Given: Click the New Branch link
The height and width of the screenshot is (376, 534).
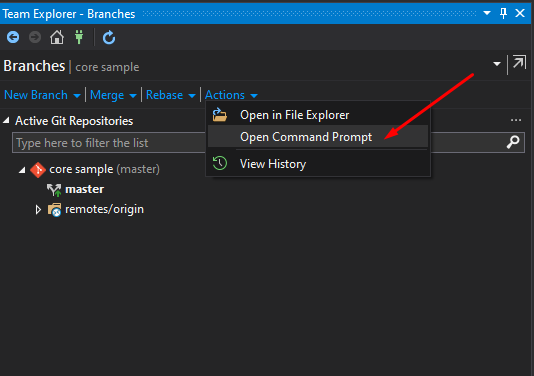Looking at the screenshot, I should (36, 95).
